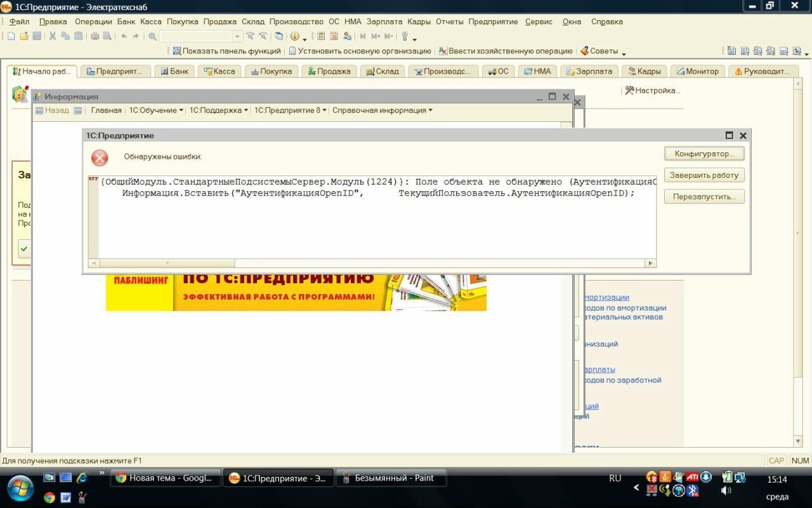Click the error dialog horizontal scrollbar
Image resolution: width=812 pixels, height=508 pixels.
(372, 263)
